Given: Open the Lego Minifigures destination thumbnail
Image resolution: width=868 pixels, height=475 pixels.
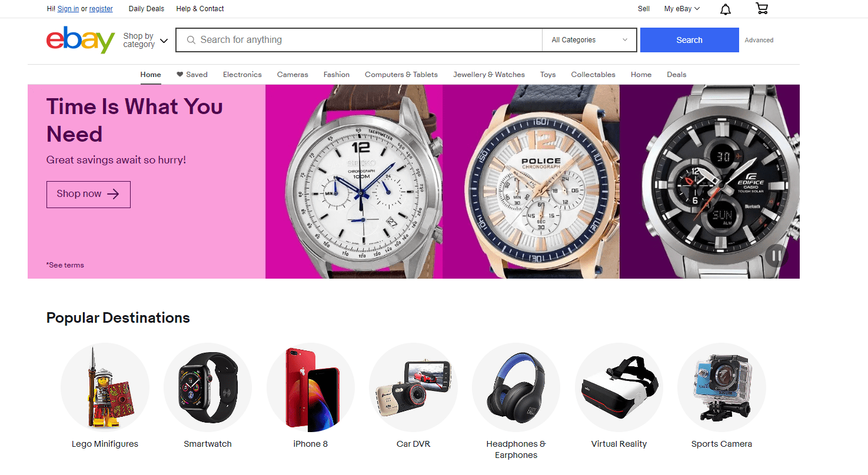Looking at the screenshot, I should (x=105, y=387).
